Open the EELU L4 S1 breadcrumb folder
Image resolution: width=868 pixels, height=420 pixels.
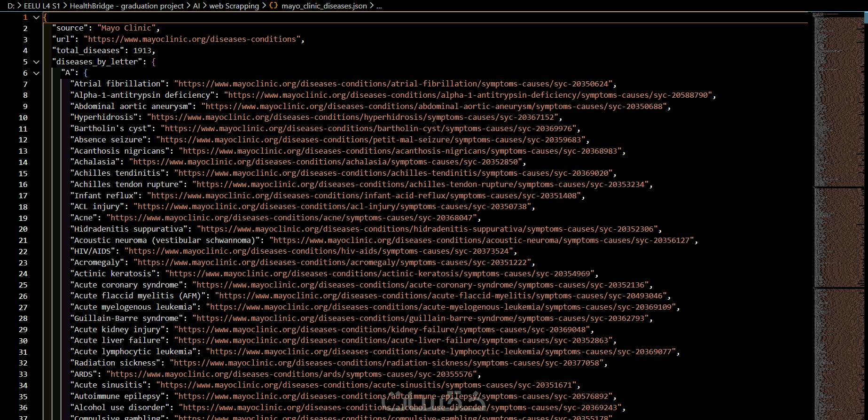point(42,6)
